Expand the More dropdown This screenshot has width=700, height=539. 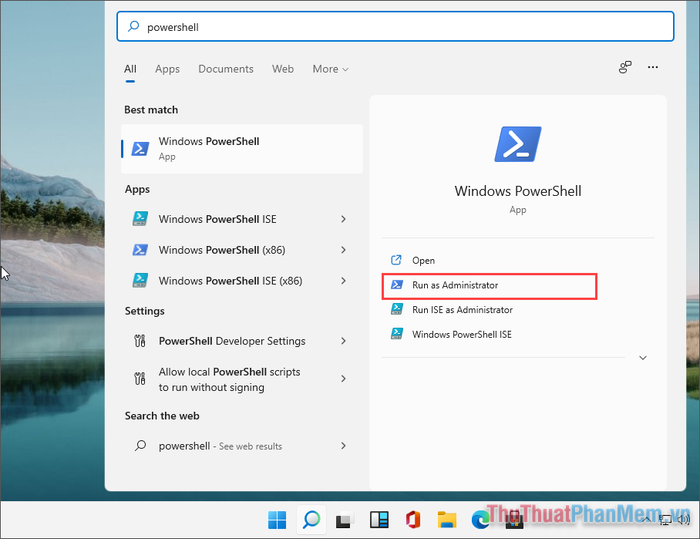[x=330, y=69]
